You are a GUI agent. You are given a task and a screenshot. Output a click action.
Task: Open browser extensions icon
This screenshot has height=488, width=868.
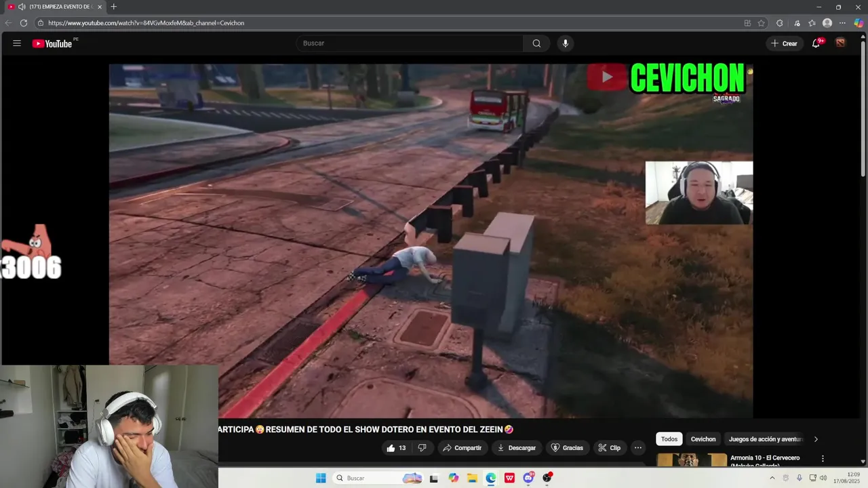[x=780, y=23]
